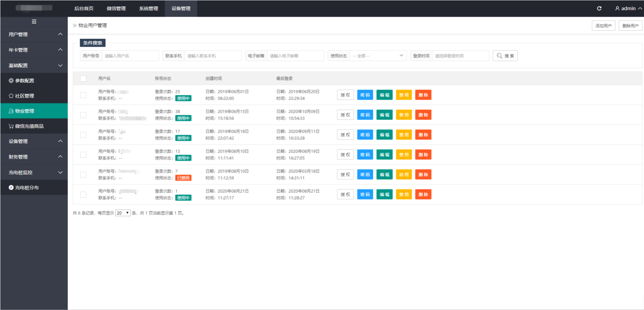Click 密码 for the row with 13 logins
644x310 pixels.
(x=365, y=155)
